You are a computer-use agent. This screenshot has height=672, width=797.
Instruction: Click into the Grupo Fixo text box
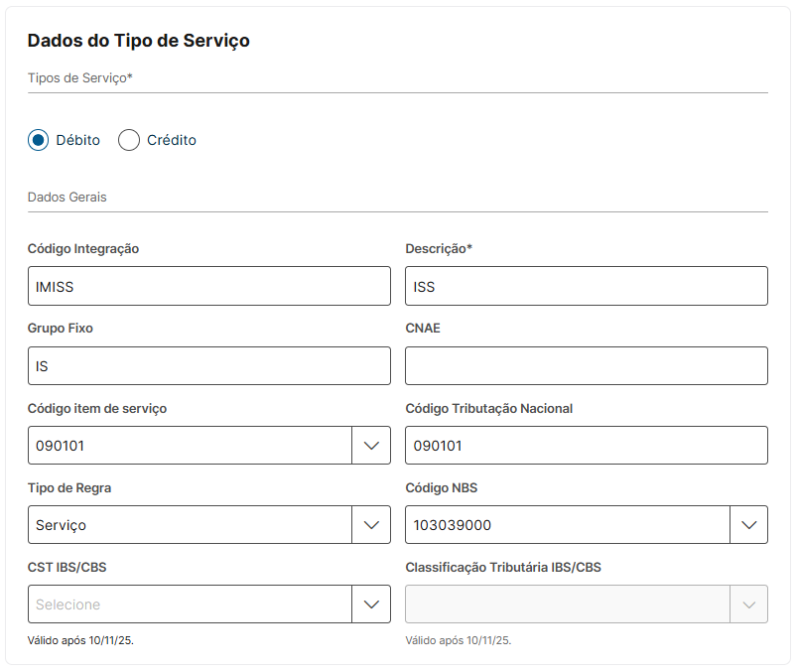pos(209,366)
